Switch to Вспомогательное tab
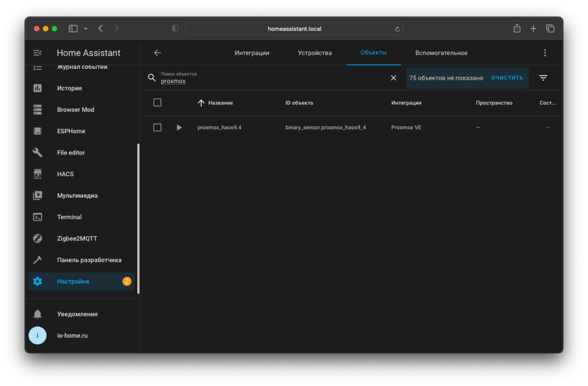The width and height of the screenshot is (588, 386). pos(442,53)
